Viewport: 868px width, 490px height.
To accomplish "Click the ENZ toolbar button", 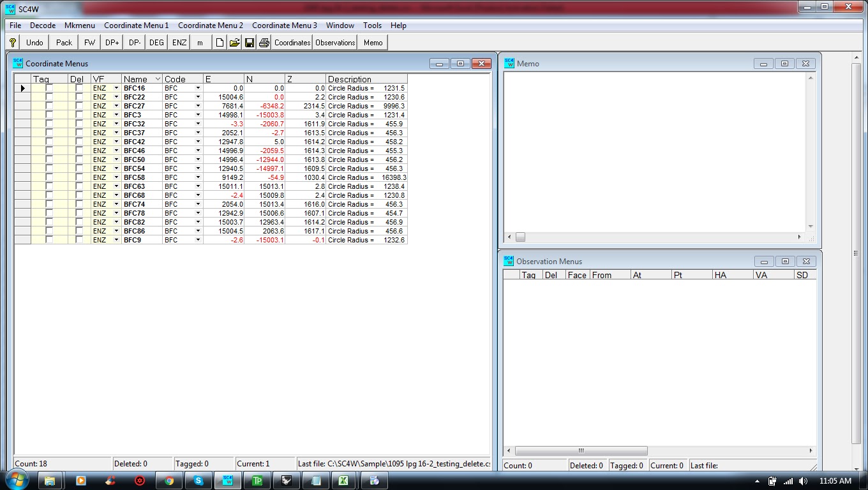I will coord(179,42).
